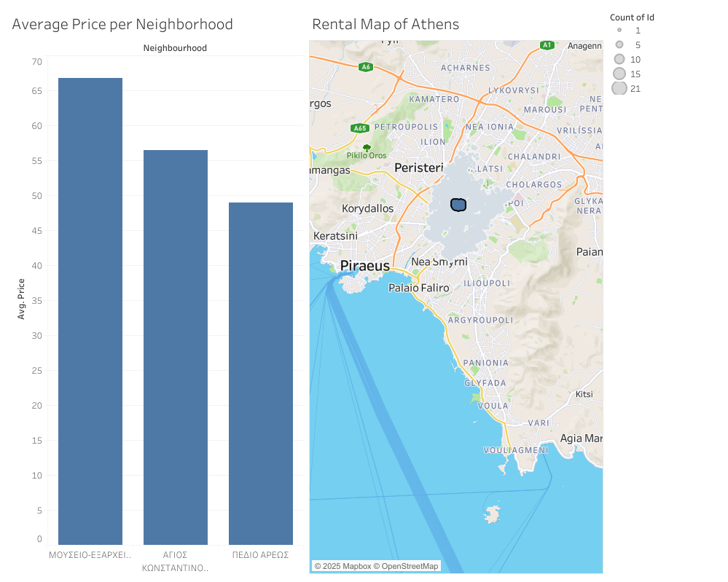Click the VARI label on the map
This screenshot has height=582, width=728.
point(539,423)
